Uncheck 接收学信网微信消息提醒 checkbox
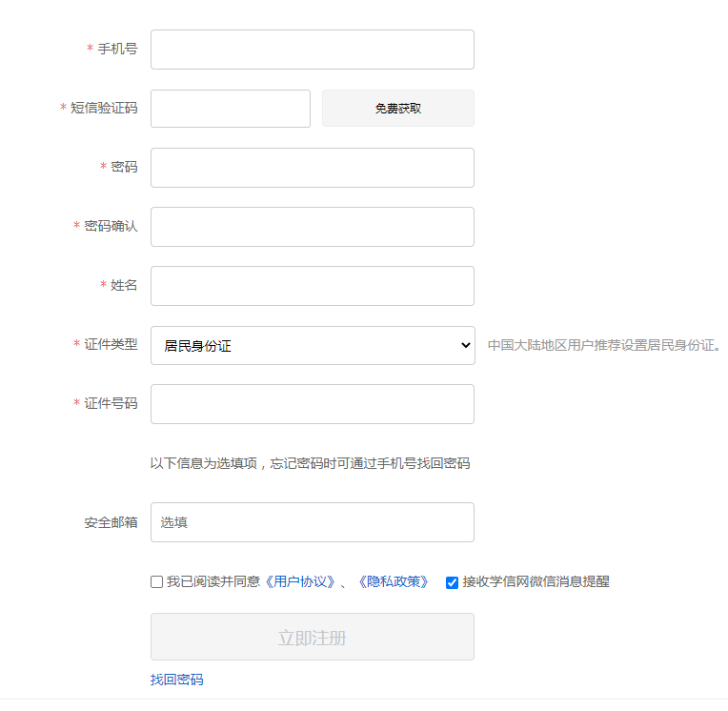The width and height of the screenshot is (728, 711). pyautogui.click(x=452, y=582)
